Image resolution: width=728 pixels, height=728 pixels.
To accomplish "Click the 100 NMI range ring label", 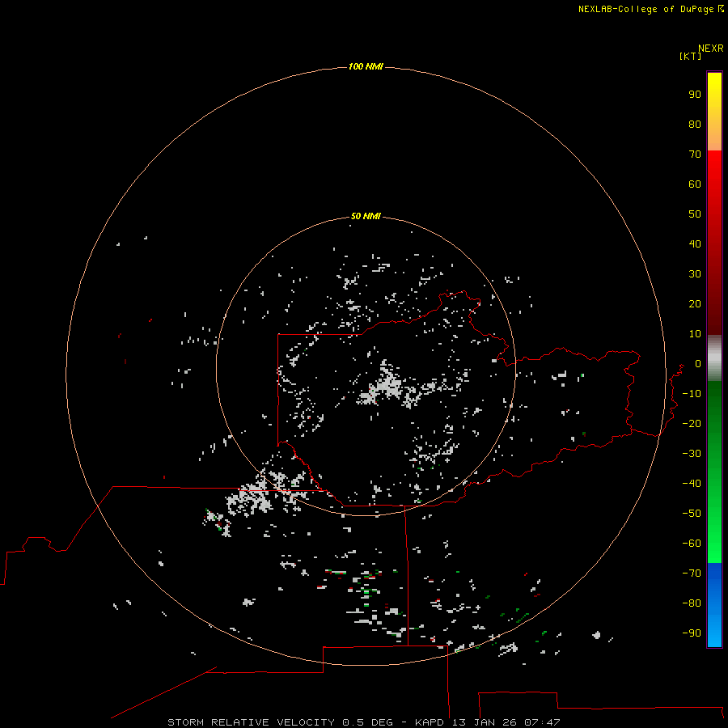I will point(366,66).
